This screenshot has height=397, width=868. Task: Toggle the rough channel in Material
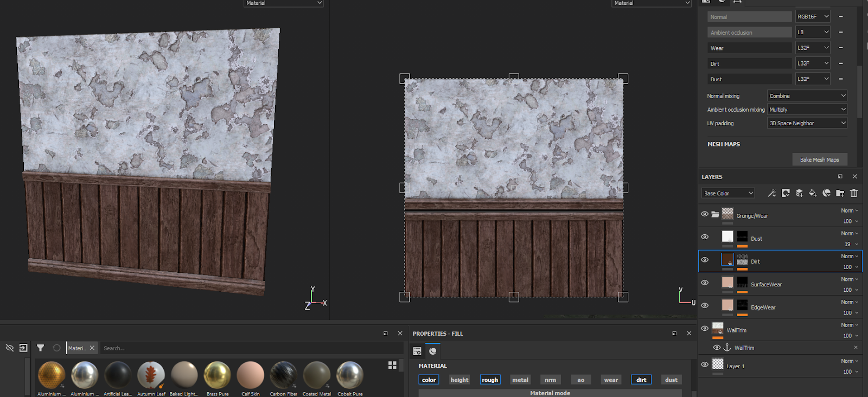[490, 380]
